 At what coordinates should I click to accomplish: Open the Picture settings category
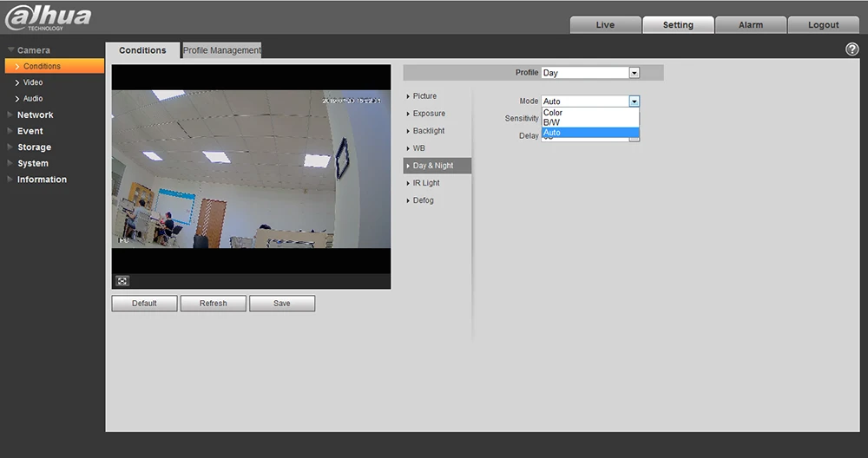tap(424, 96)
